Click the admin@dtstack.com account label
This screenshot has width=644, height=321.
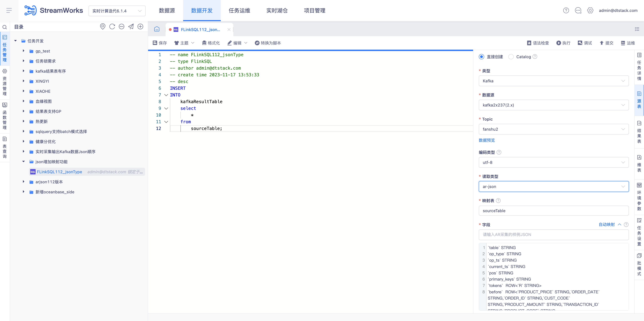tap(618, 11)
